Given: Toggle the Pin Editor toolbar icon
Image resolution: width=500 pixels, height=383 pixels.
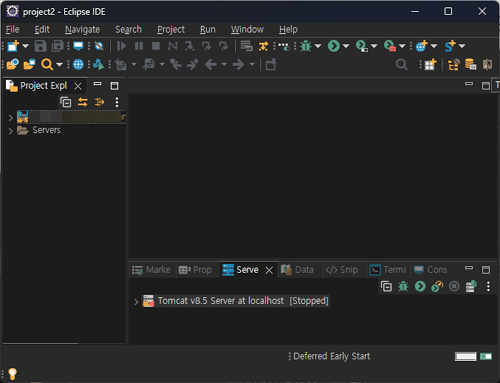Looking at the screenshot, I should 271,64.
